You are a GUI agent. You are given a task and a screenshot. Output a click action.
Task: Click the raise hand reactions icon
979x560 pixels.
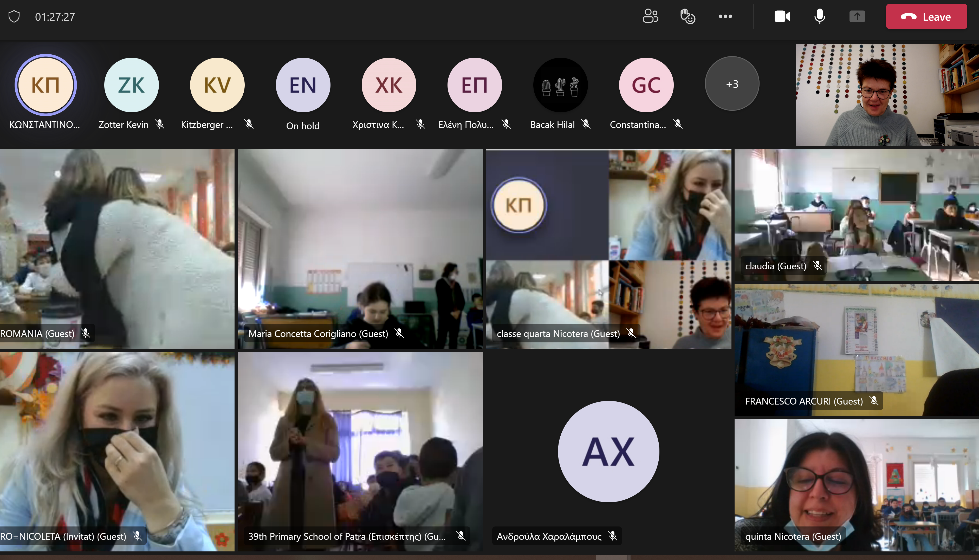688,17
